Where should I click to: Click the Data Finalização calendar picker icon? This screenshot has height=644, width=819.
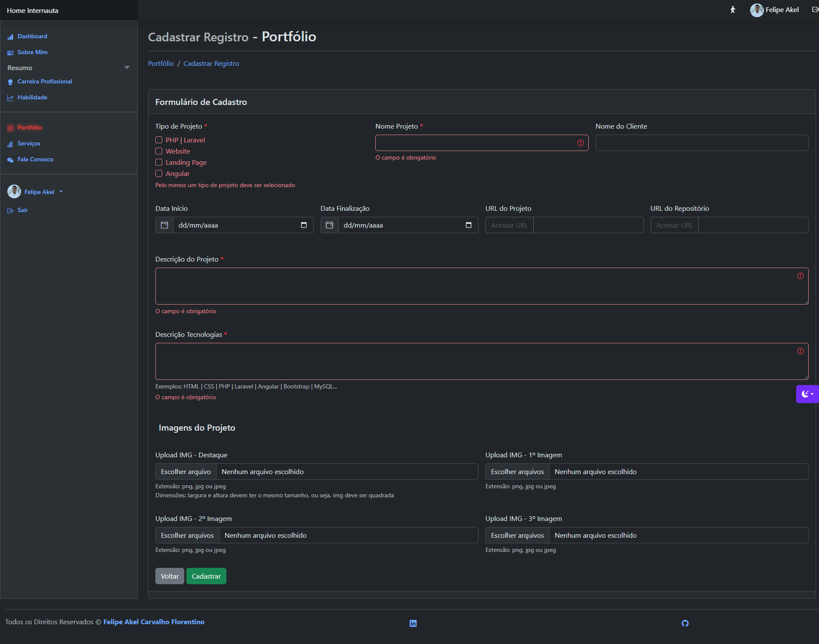point(468,225)
